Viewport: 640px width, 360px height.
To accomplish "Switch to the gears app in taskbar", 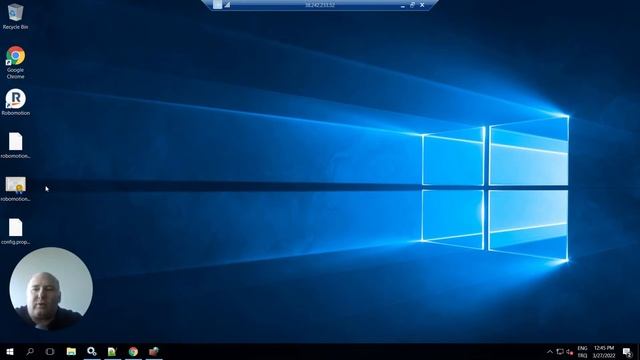I will pos(92,351).
